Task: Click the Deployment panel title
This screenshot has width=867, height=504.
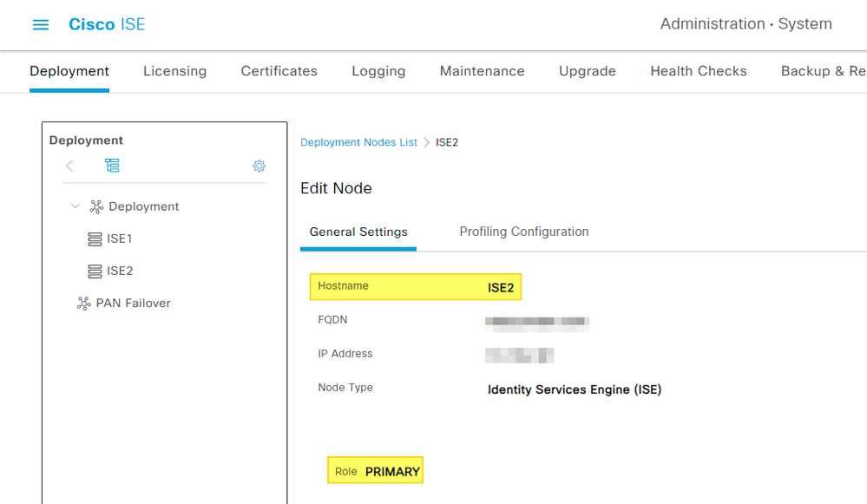Action: (86, 141)
